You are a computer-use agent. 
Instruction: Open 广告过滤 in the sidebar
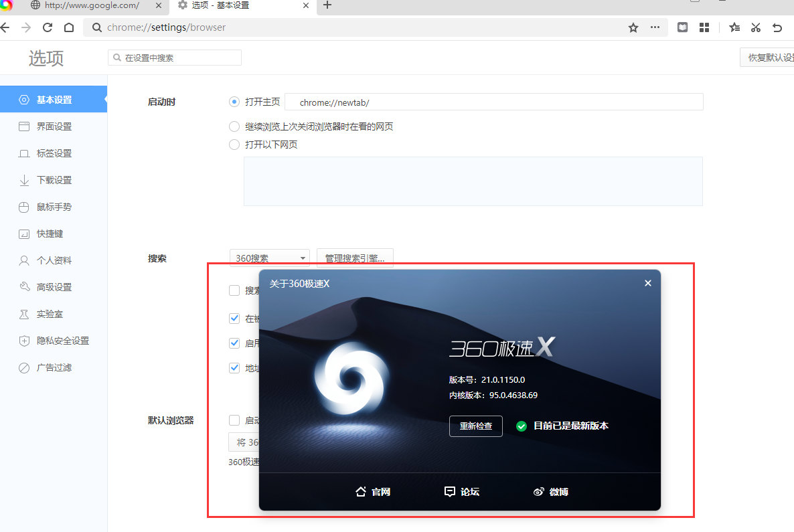[x=54, y=367]
